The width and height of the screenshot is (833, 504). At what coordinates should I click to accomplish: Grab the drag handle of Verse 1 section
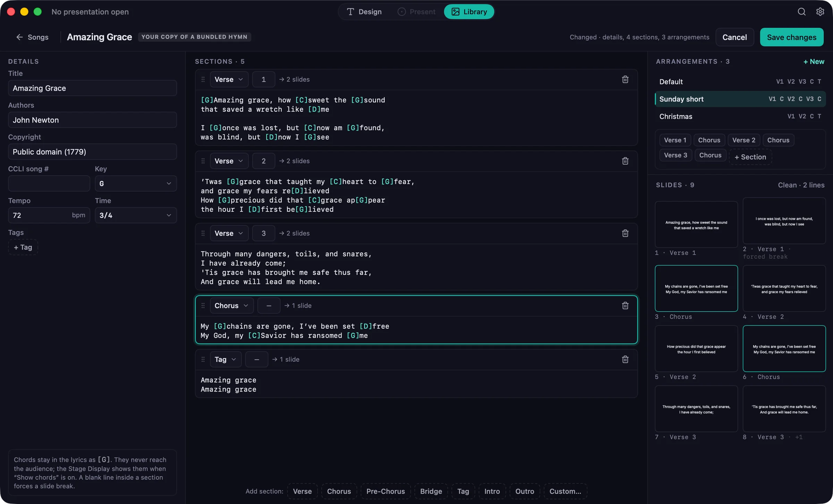coord(203,79)
